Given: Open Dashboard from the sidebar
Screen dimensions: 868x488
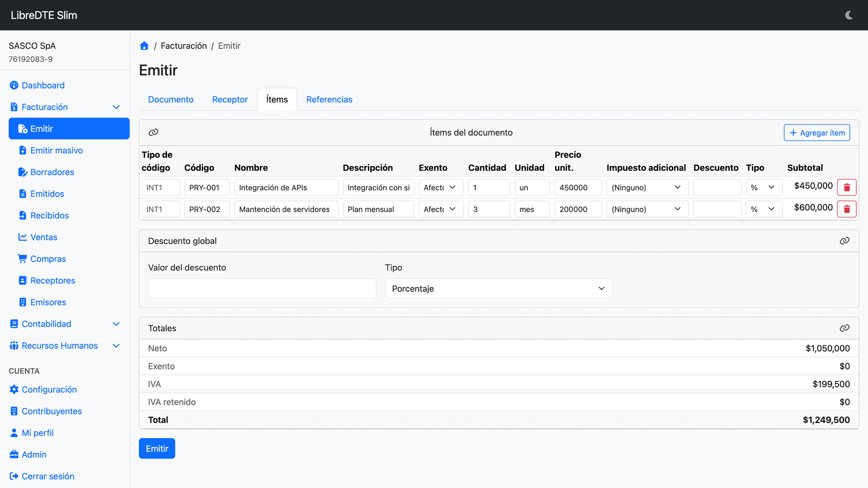Looking at the screenshot, I should pos(37,85).
